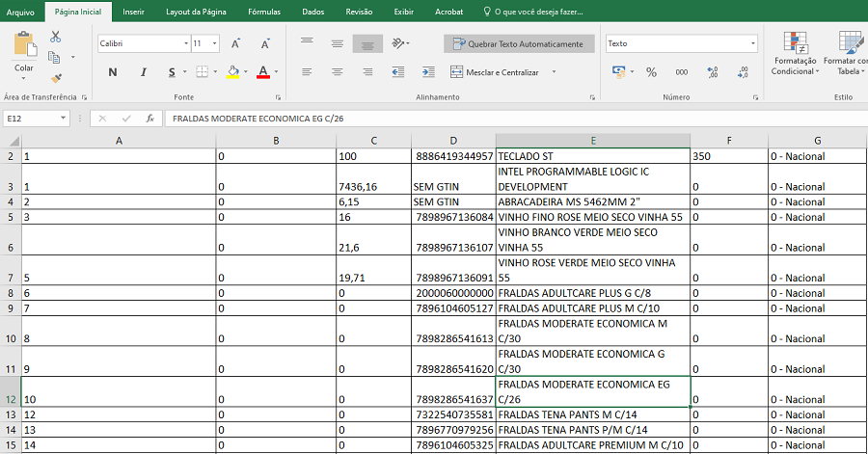
Task: Open the number format Texto dropdown
Action: [x=753, y=43]
